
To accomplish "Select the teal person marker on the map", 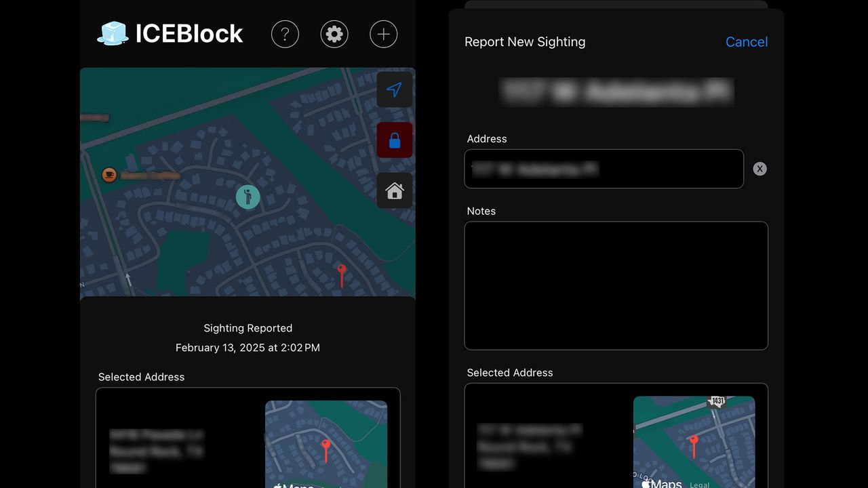I will (x=248, y=197).
